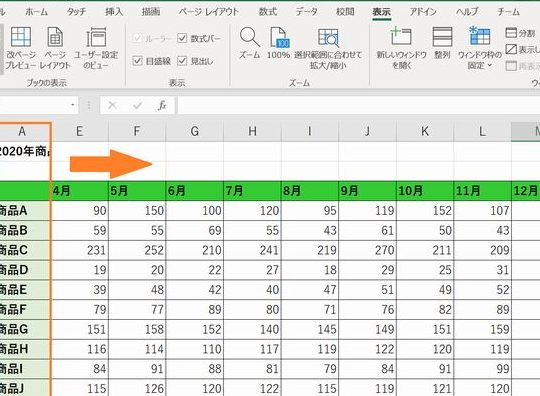This screenshot has width=540, height=396.
Task: Select the 10月 header cell
Action: tap(425, 190)
